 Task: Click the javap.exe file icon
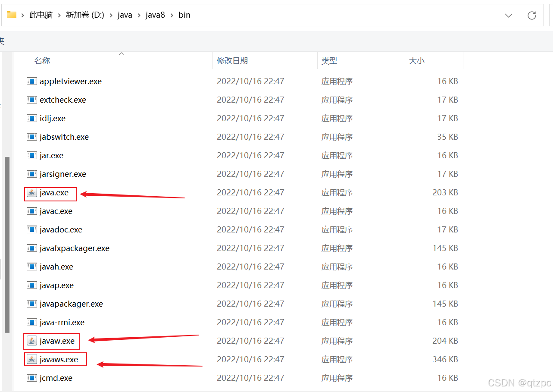(31, 285)
